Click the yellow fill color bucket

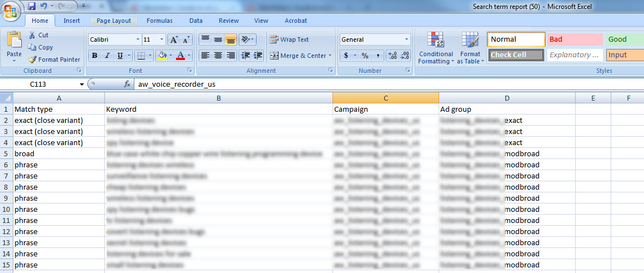point(162,56)
